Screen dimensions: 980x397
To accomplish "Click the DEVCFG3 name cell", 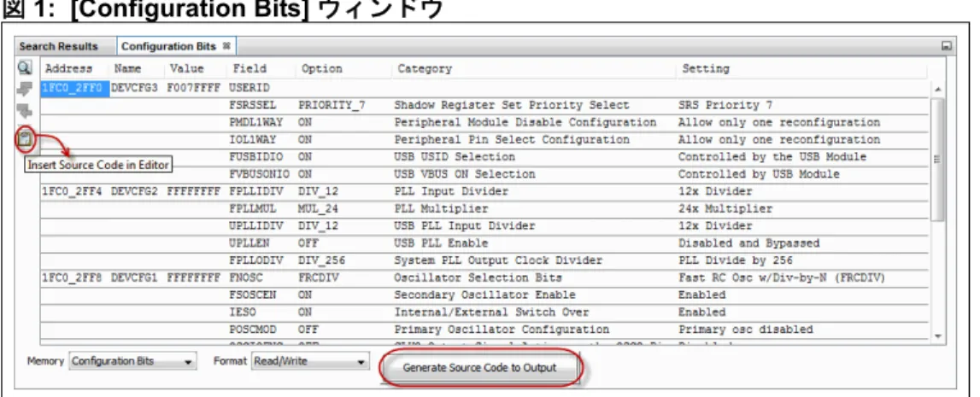I will (136, 88).
